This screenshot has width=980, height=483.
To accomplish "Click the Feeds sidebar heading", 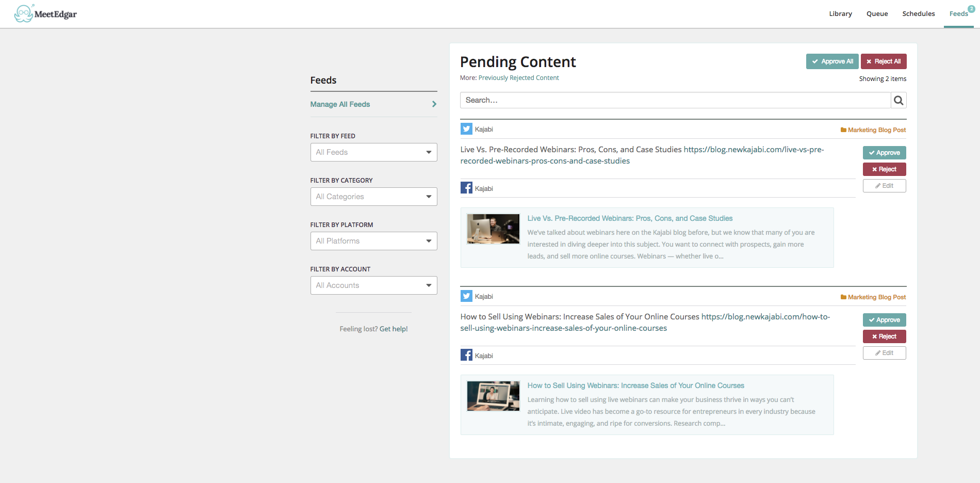I will coord(323,80).
